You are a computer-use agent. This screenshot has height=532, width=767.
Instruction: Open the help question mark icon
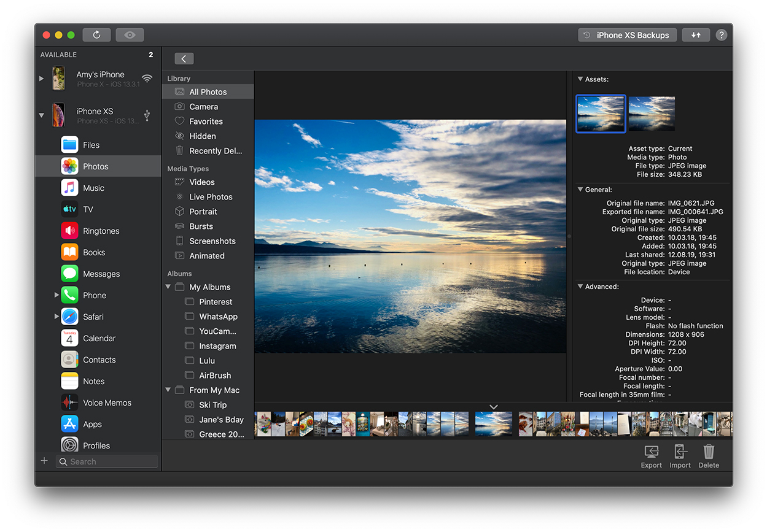[721, 35]
